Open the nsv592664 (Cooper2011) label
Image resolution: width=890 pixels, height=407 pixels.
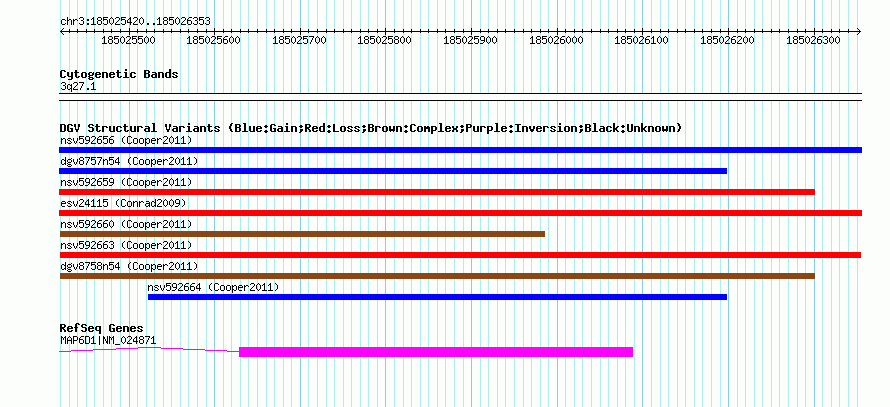(x=213, y=287)
